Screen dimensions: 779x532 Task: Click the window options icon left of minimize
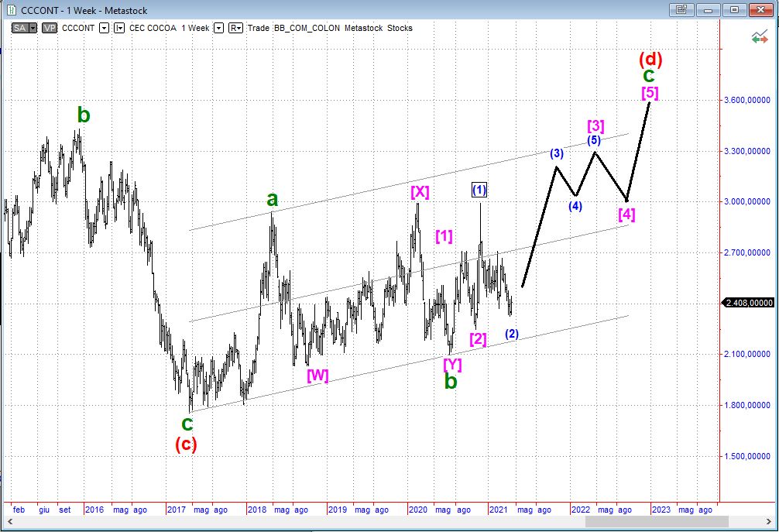[x=681, y=9]
